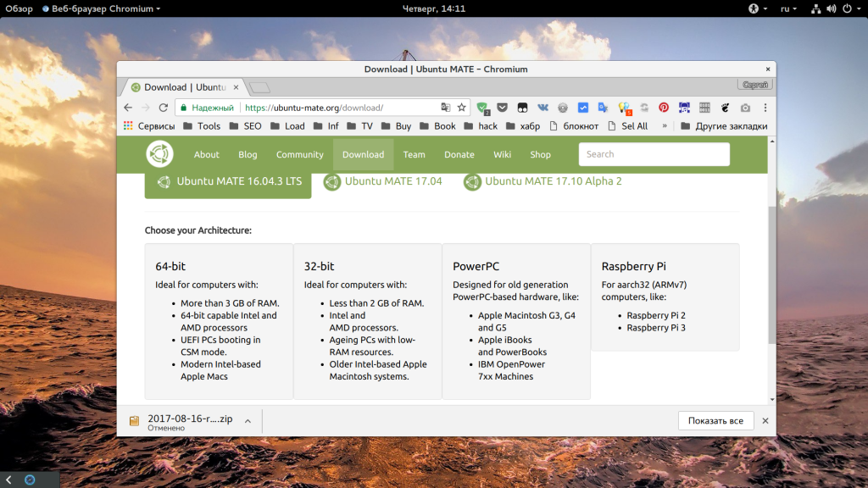Open the Обзор activities overview
The width and height of the screenshot is (868, 488).
point(19,8)
